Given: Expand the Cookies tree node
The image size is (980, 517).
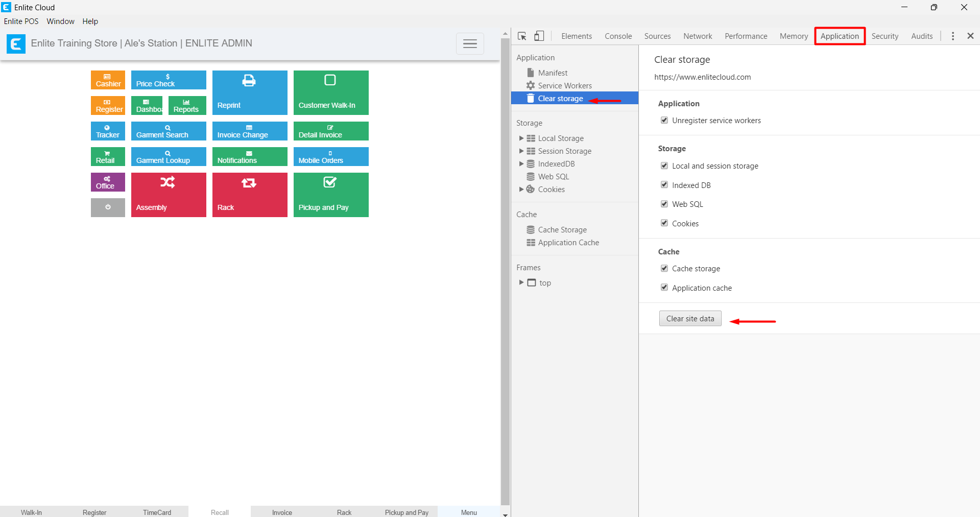Looking at the screenshot, I should click(521, 190).
